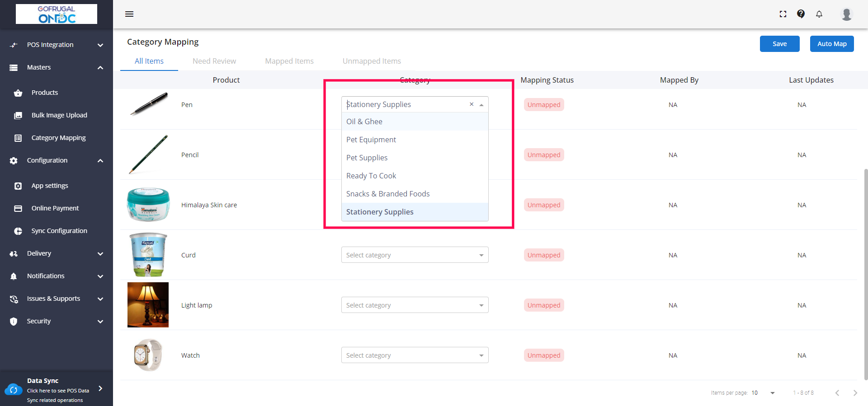This screenshot has height=406, width=868.
Task: Click the Save button
Action: (x=779, y=44)
